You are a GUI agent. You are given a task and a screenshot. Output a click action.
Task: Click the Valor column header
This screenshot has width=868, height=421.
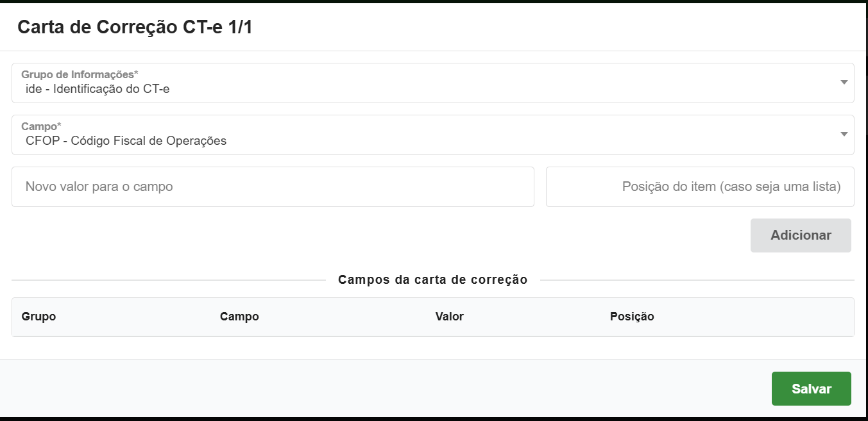pyautogui.click(x=449, y=317)
